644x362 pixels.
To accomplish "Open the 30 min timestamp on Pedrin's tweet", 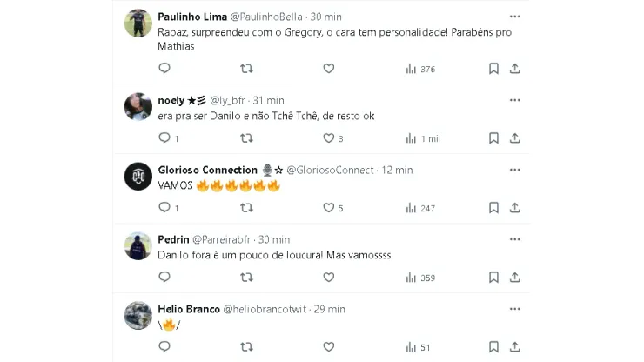I will (274, 239).
